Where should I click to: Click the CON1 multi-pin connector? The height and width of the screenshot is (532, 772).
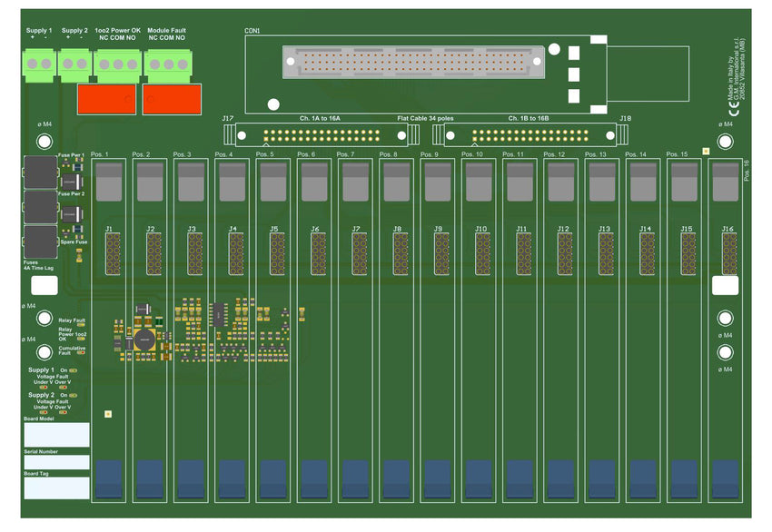(414, 63)
